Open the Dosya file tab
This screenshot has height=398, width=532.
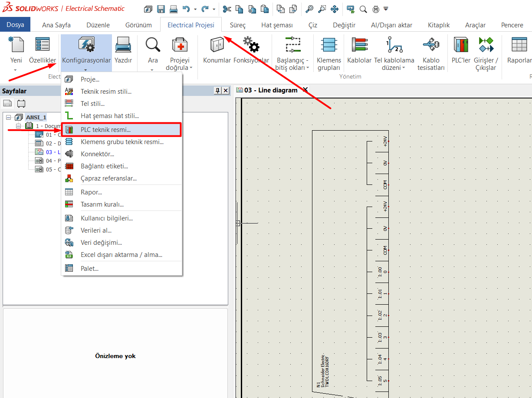15,25
